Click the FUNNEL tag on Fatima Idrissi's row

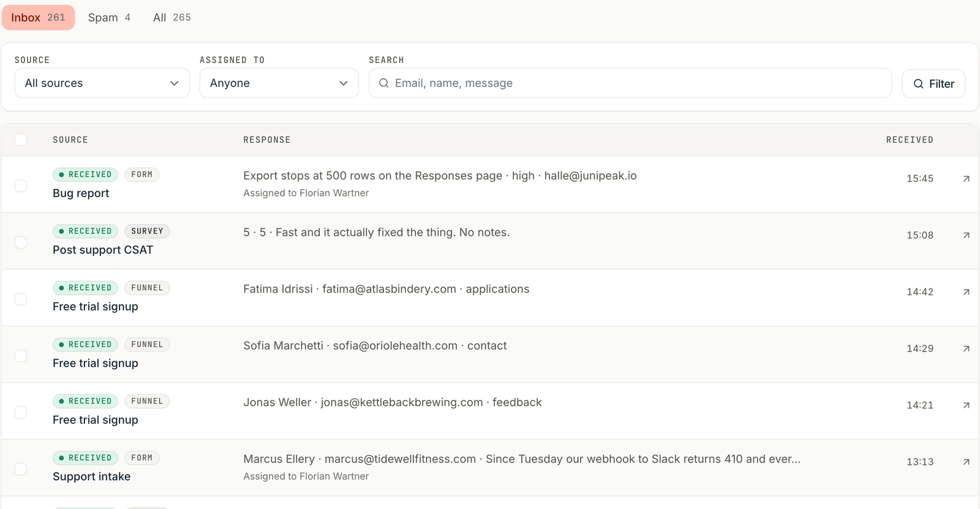click(147, 288)
